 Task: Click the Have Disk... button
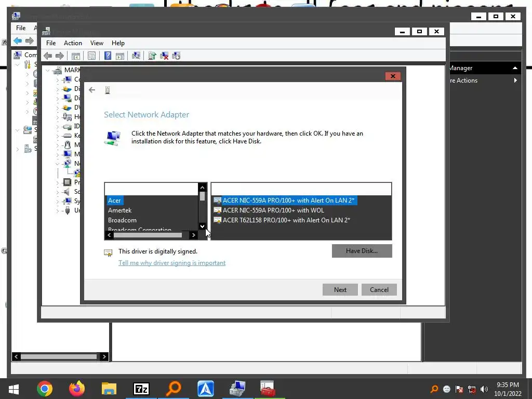tap(362, 251)
